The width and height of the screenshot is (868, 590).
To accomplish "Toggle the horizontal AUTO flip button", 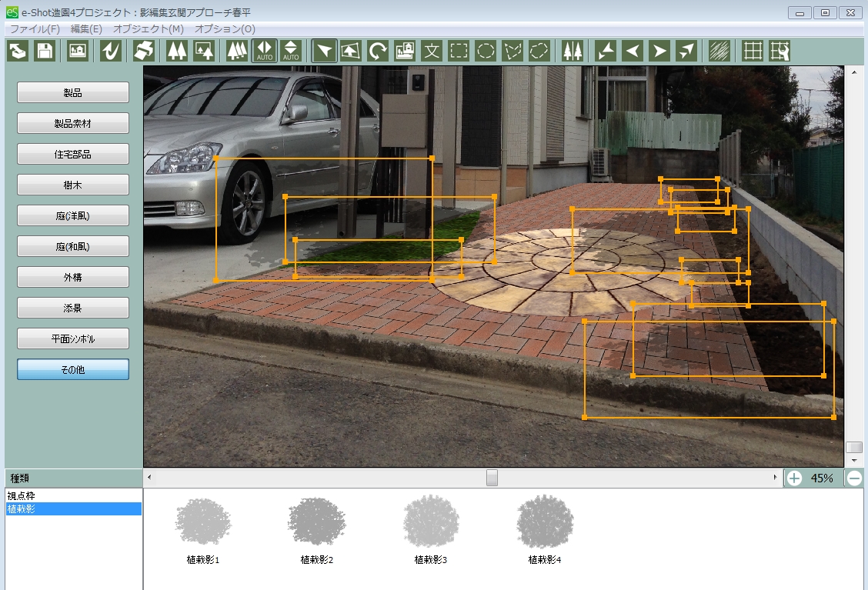I will click(x=265, y=51).
